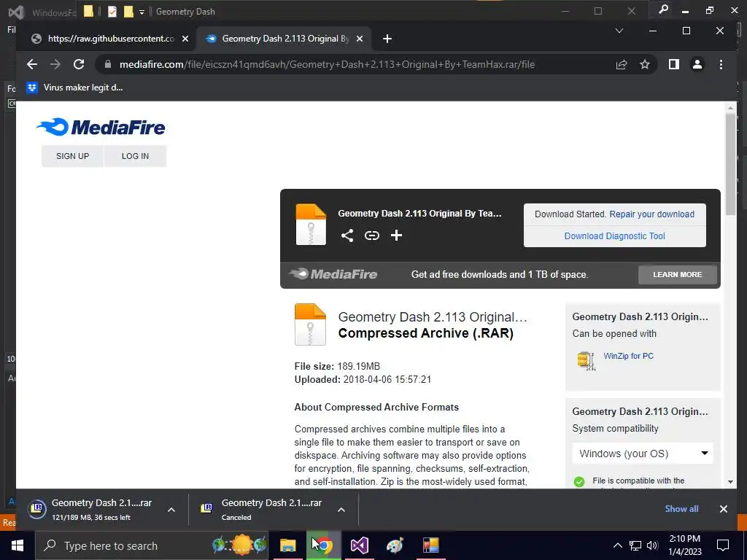Bookmark this page with the star icon
Screen dimensions: 747x560
(645, 64)
